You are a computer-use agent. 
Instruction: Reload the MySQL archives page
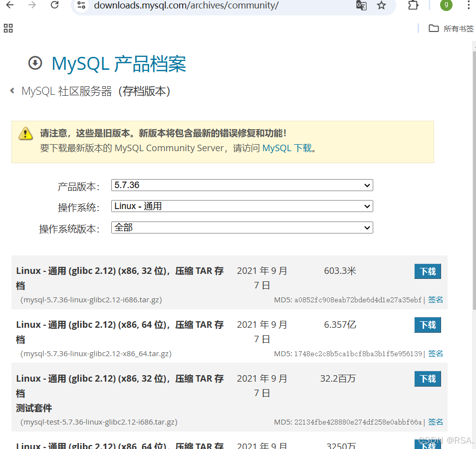click(55, 5)
